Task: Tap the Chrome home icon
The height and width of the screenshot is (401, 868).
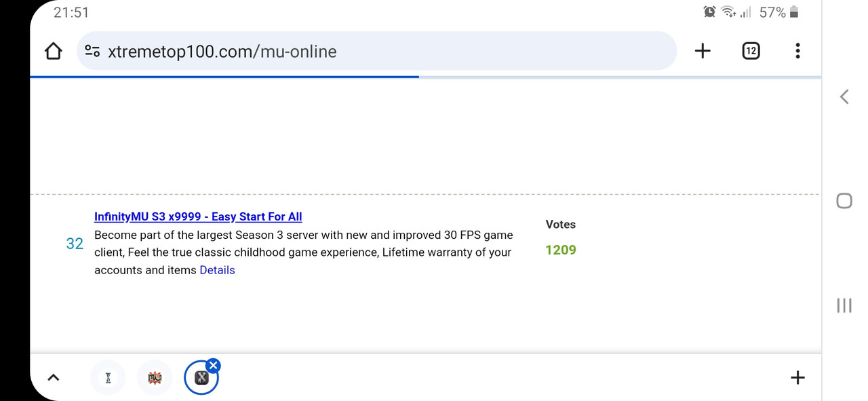Action: point(53,52)
